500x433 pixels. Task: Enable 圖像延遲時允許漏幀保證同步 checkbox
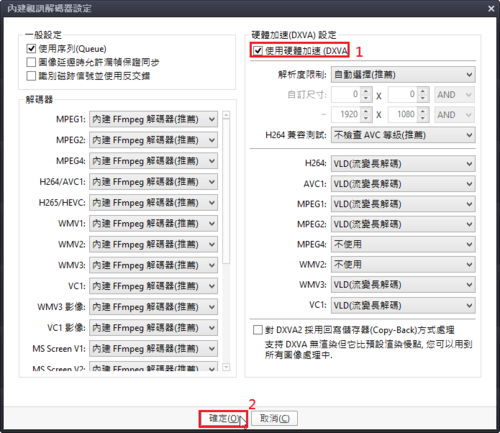pos(31,62)
